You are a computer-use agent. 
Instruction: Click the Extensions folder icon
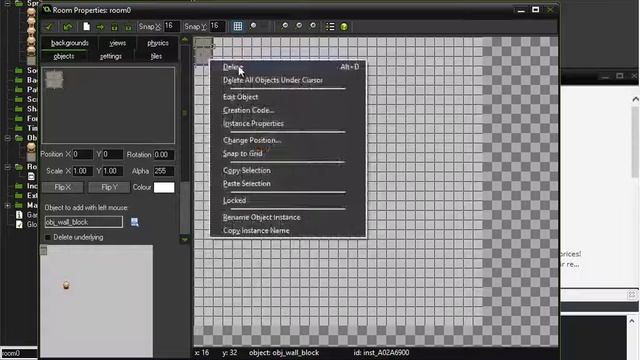[x=18, y=196]
